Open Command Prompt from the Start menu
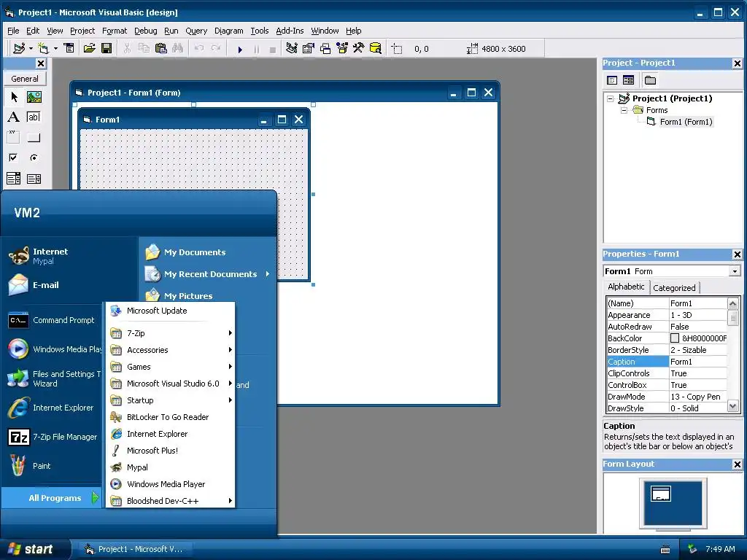Screen dimensions: 747x560 53,321
